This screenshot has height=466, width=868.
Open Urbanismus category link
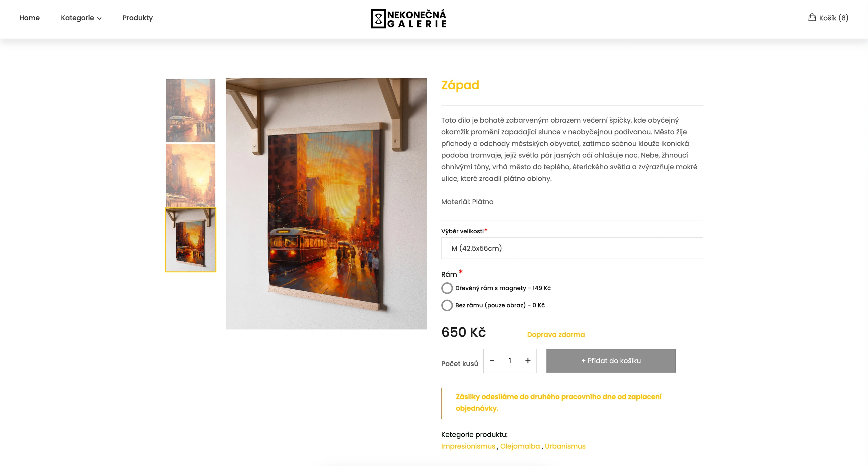pyautogui.click(x=565, y=446)
